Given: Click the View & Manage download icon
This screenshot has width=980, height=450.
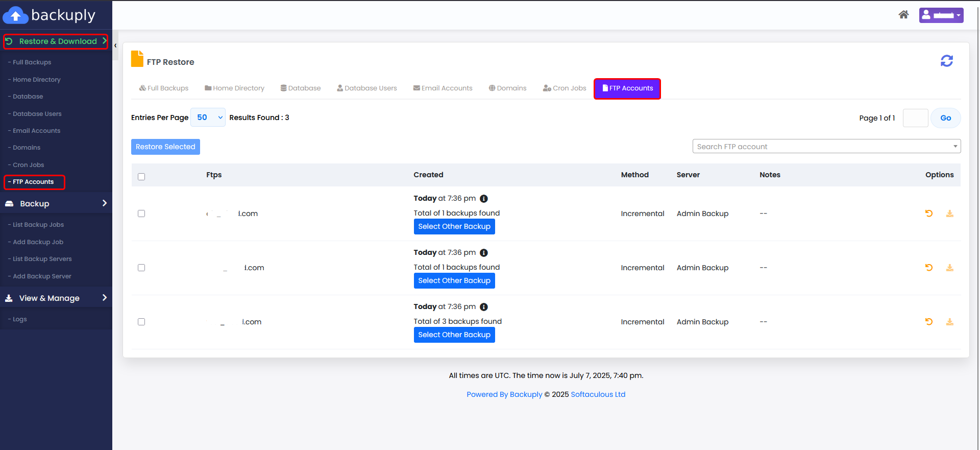Looking at the screenshot, I should click(x=9, y=298).
